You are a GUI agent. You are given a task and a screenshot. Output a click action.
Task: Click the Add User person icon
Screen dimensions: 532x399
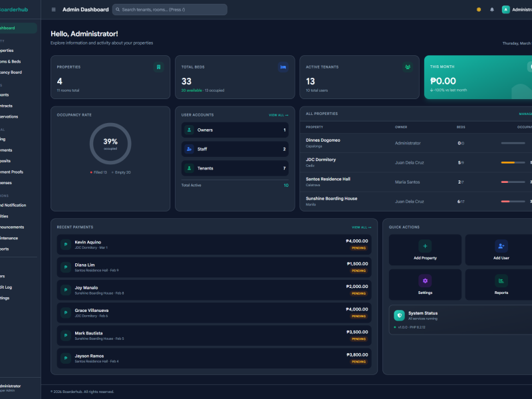(x=501, y=246)
